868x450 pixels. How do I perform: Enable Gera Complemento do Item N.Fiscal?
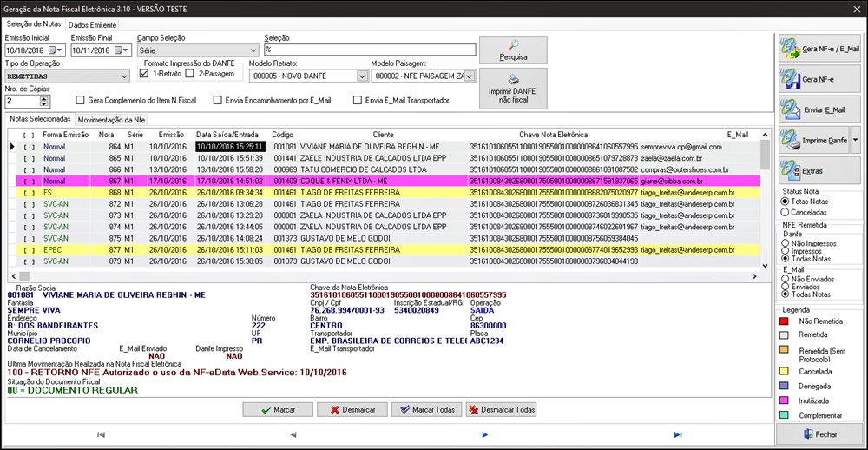(x=80, y=100)
